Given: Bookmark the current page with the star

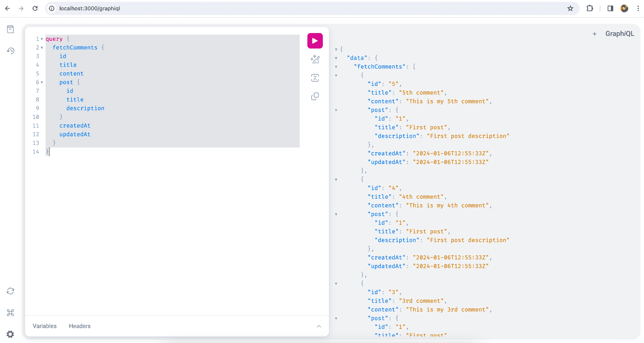Looking at the screenshot, I should coord(570,8).
